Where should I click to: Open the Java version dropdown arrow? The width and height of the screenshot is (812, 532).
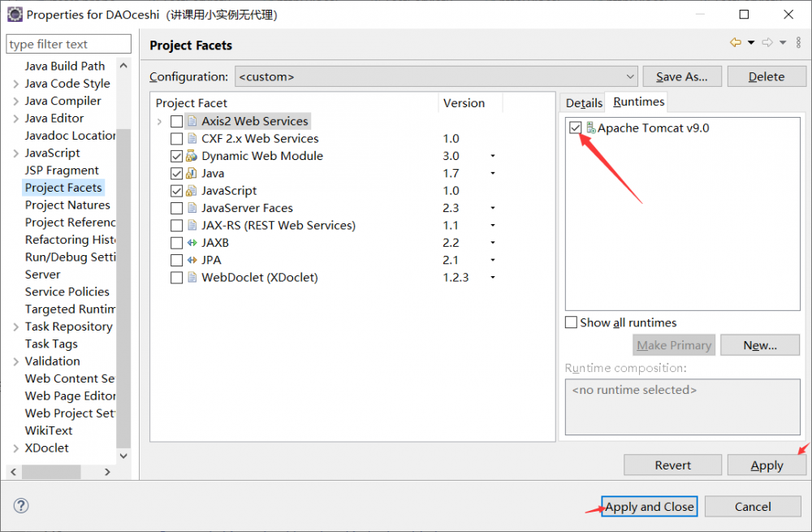pyautogui.click(x=493, y=173)
